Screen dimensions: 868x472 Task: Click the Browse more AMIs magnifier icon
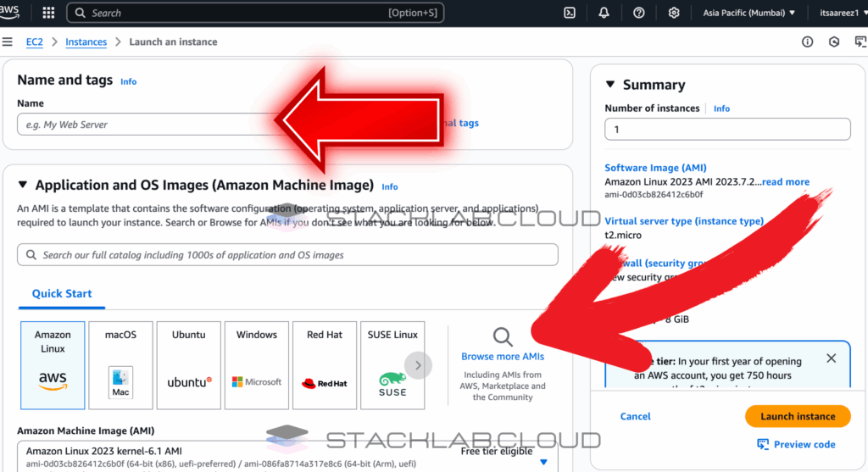point(503,337)
